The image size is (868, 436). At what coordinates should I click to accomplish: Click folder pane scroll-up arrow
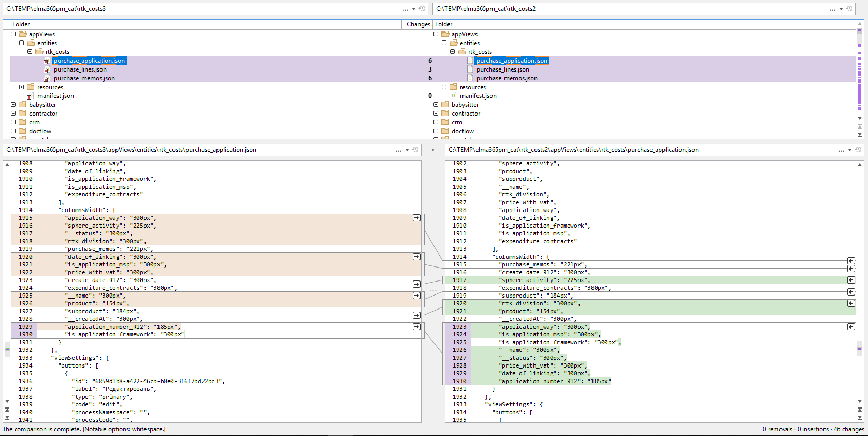pyautogui.click(x=860, y=23)
